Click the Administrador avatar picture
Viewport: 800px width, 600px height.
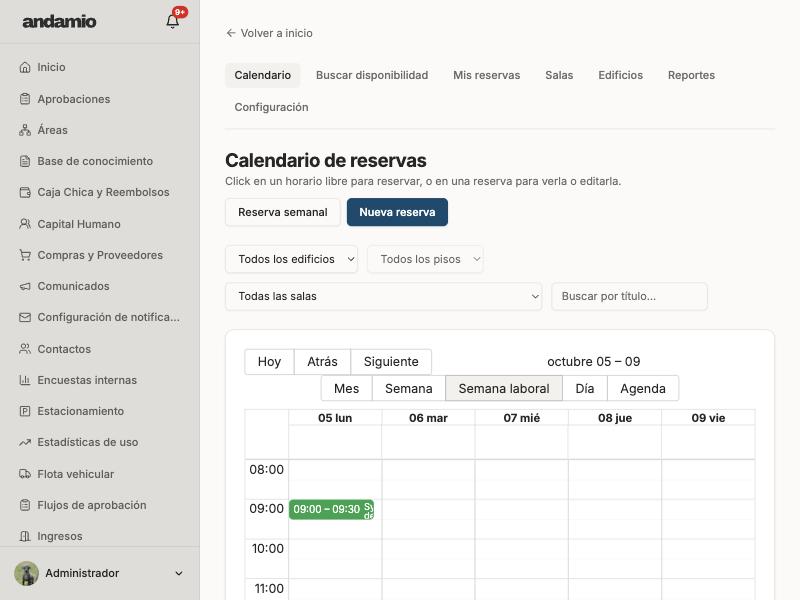pos(27,573)
